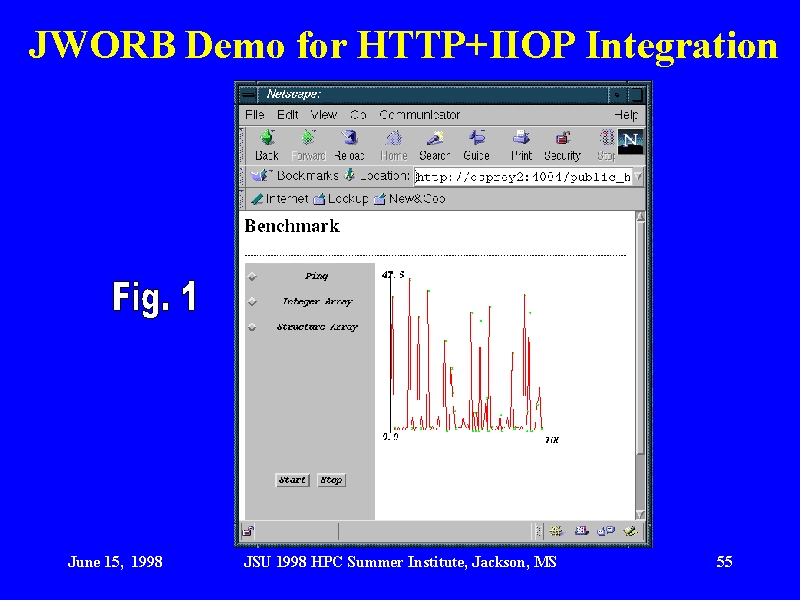This screenshot has height=600, width=800.
Task: Click inside the Location URL field
Action: pyautogui.click(x=523, y=177)
